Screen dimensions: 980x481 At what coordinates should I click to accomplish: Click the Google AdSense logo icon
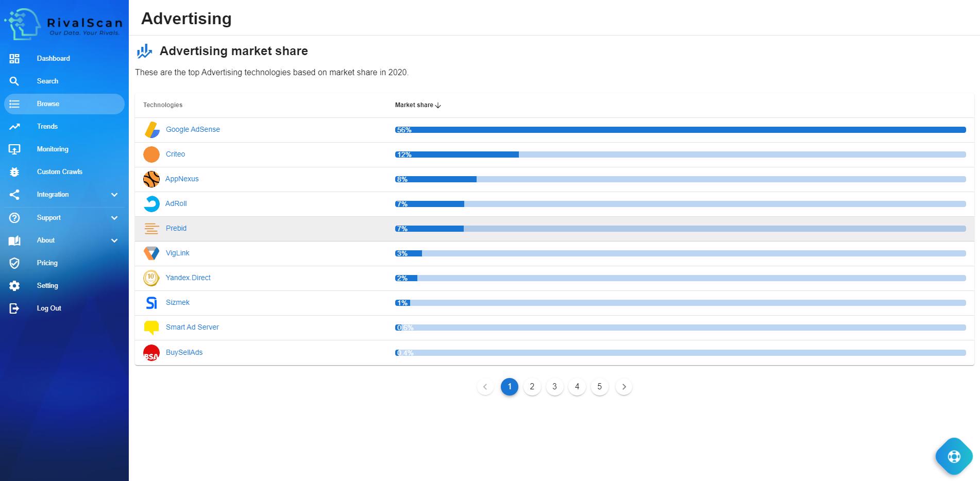tap(151, 130)
